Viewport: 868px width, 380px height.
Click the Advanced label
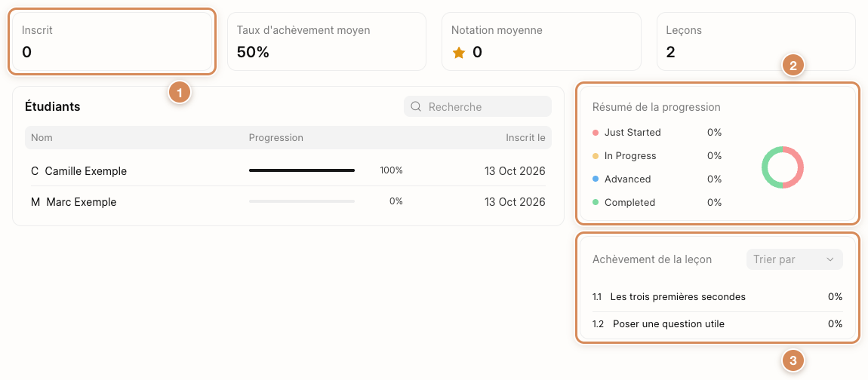coord(627,179)
